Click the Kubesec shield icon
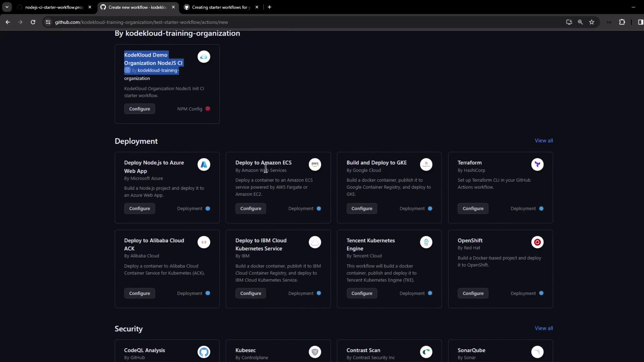The image size is (644, 362). (315, 352)
